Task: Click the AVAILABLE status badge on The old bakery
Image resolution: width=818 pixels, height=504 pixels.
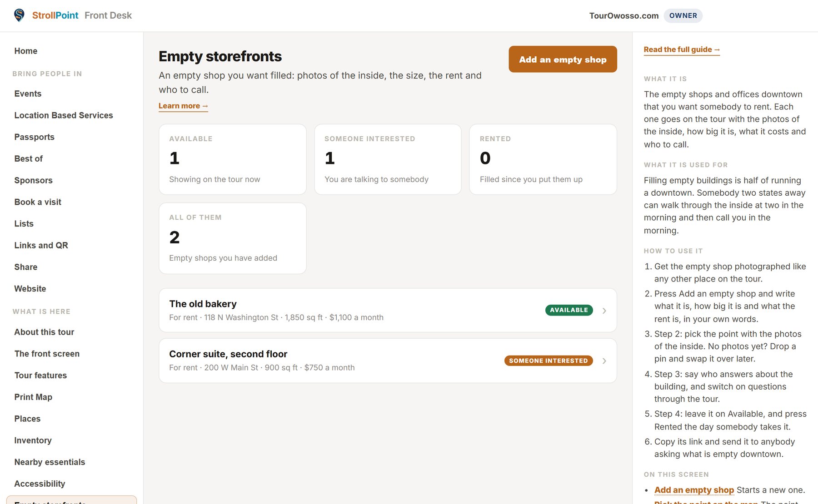Action: pyautogui.click(x=569, y=310)
